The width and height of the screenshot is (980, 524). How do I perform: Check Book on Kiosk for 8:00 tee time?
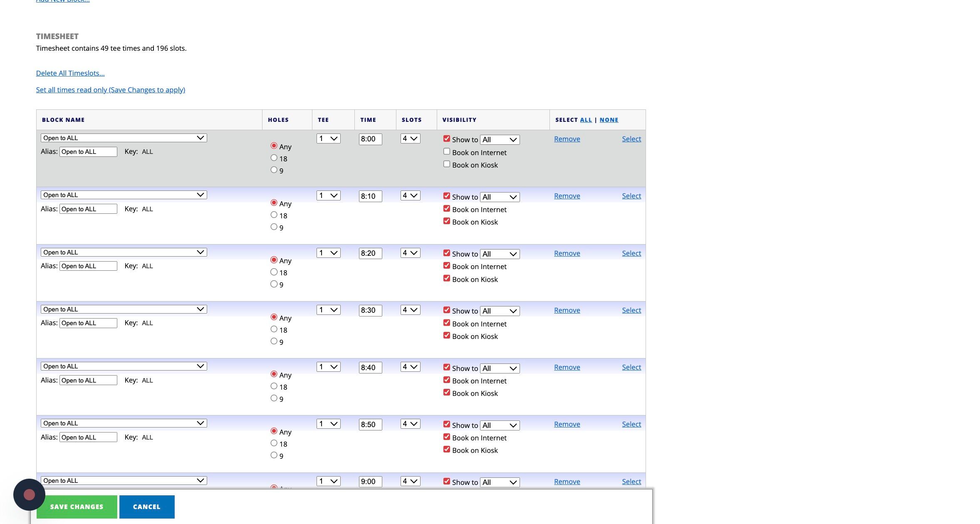[447, 164]
